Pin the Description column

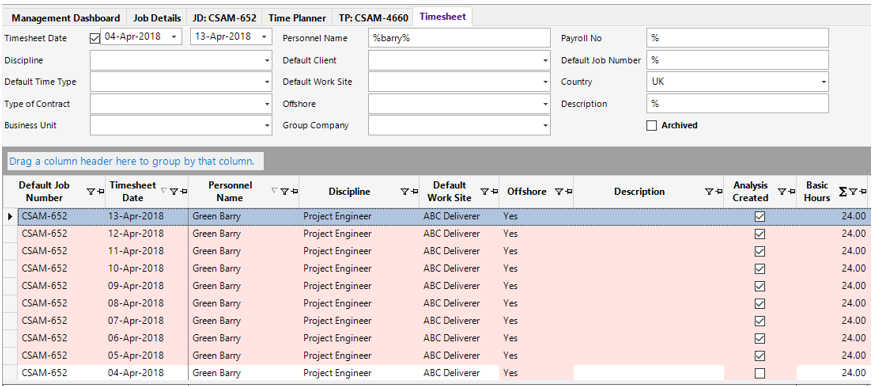tap(718, 192)
